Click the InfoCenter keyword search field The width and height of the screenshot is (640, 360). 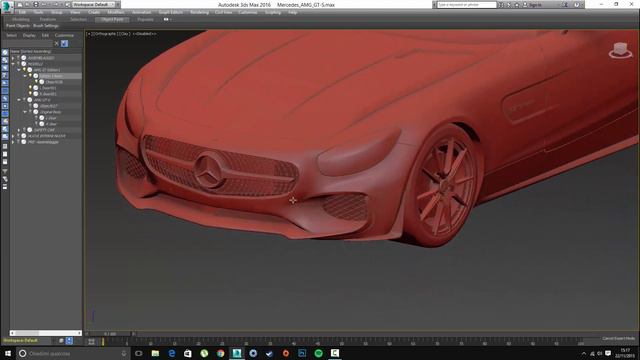[467, 5]
